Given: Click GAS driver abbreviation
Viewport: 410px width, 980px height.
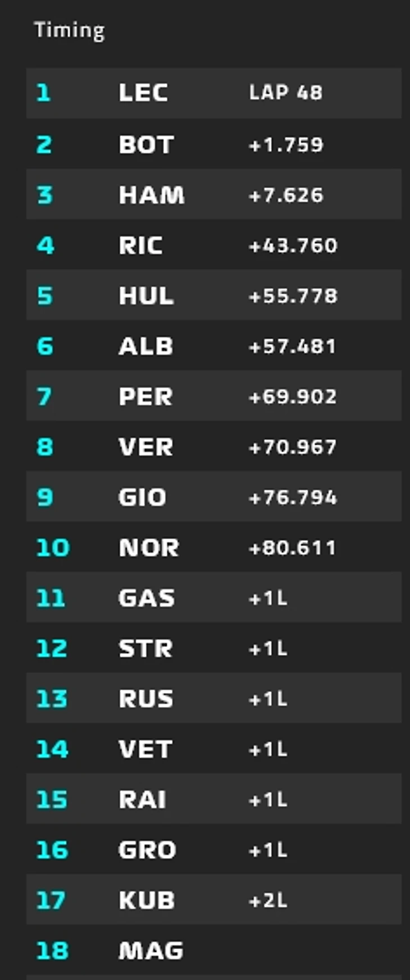Looking at the screenshot, I should pyautogui.click(x=146, y=598).
